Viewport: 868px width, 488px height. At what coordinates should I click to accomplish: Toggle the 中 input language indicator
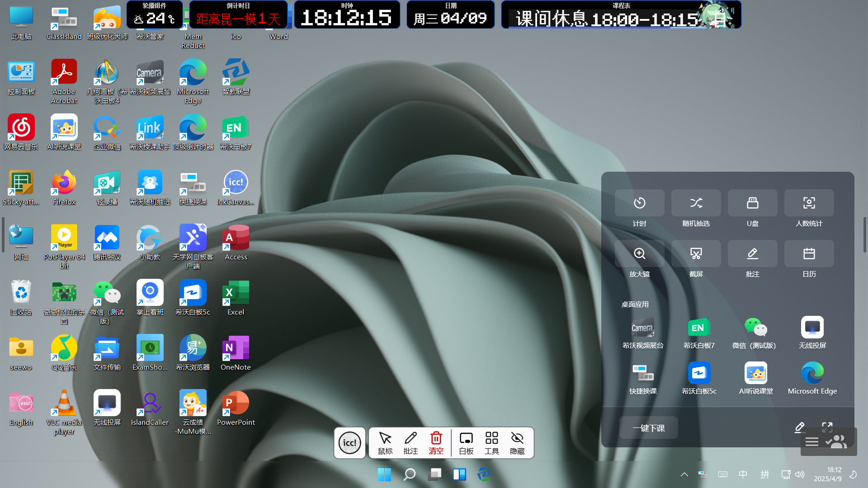click(743, 474)
